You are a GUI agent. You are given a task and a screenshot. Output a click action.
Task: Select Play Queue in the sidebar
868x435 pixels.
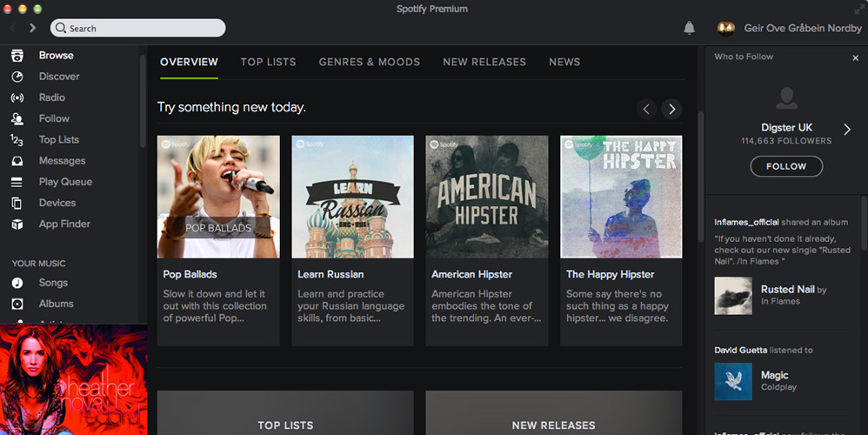coord(65,182)
